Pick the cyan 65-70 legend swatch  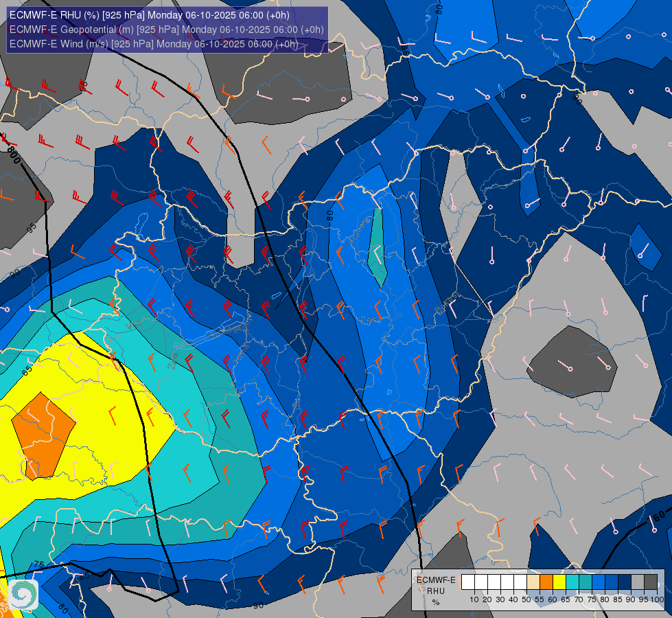[572, 582]
